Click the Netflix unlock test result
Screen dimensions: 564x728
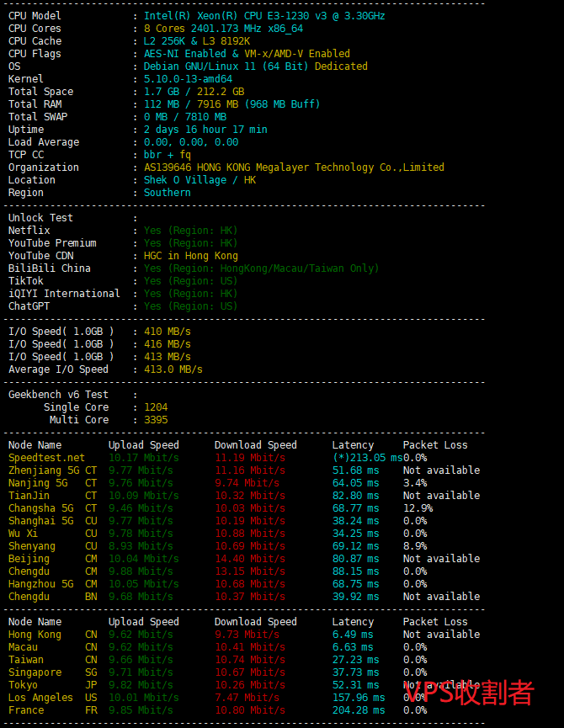pyautogui.click(x=191, y=231)
